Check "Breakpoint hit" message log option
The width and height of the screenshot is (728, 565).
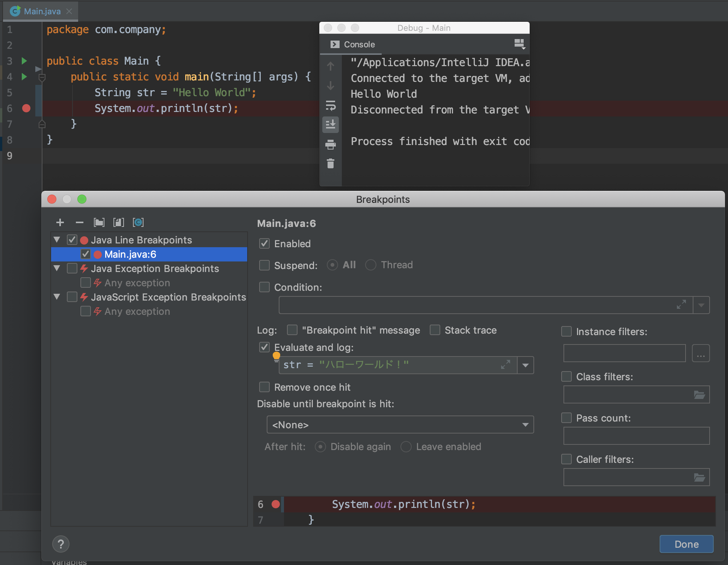(292, 330)
